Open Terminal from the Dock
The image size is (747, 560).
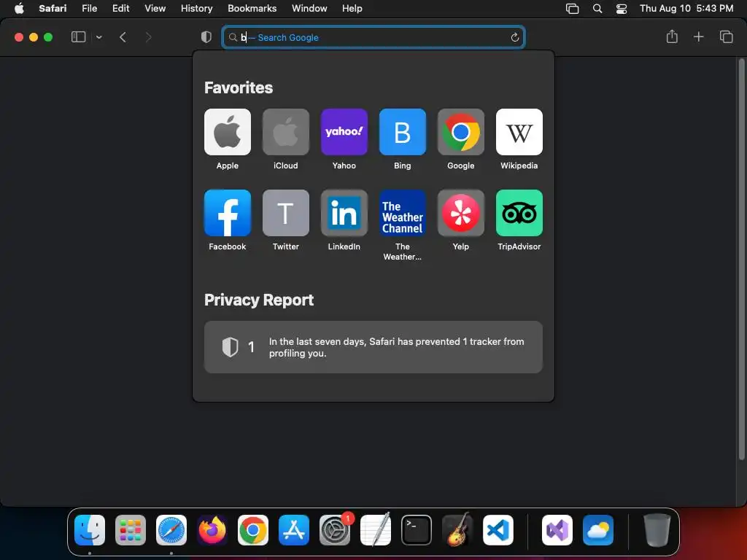(x=417, y=530)
